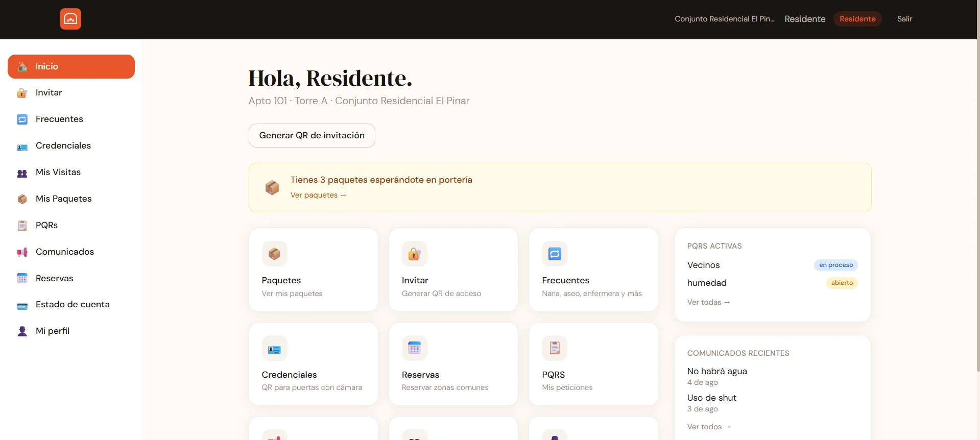Open the Frecuentes card title

pos(566,280)
